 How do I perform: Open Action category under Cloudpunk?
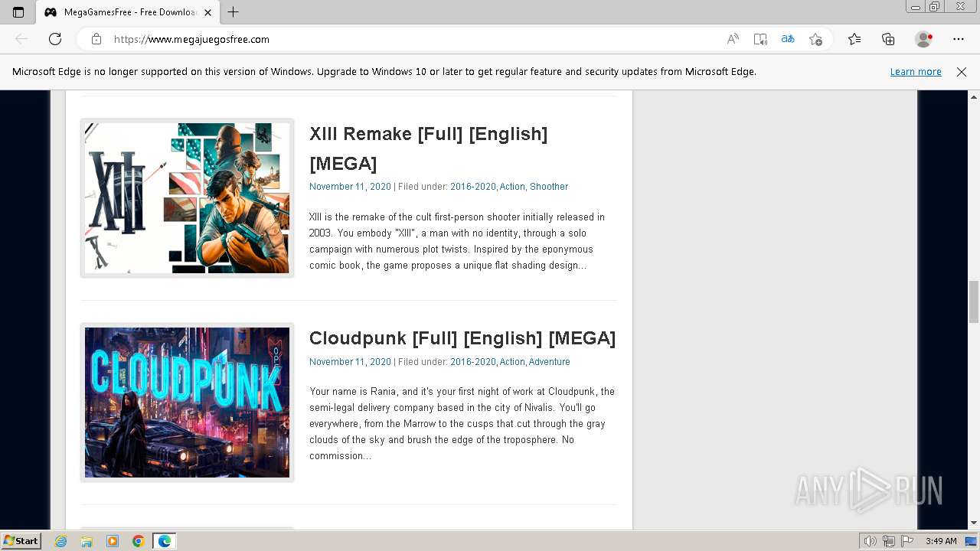click(512, 362)
